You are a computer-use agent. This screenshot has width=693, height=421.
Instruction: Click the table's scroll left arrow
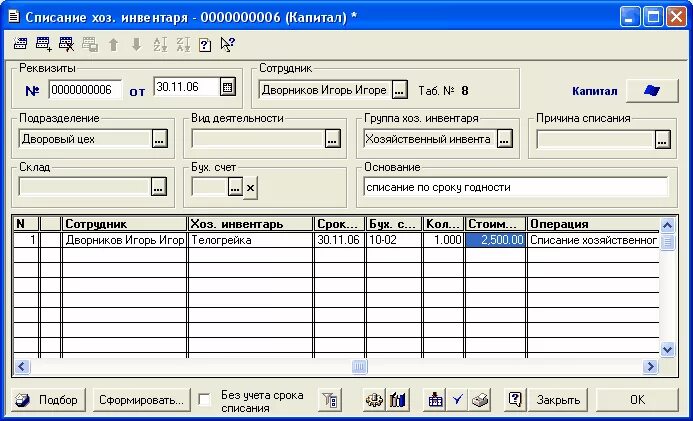pos(22,366)
